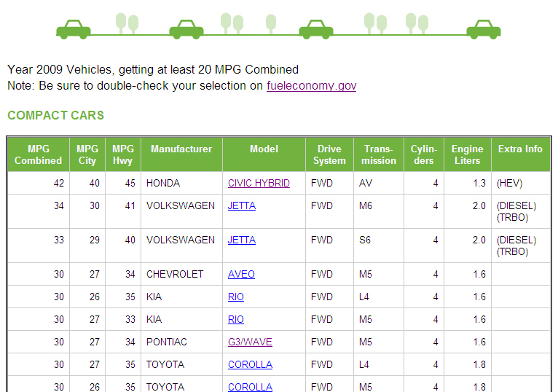558x392 pixels.
Task: Open the CIVIC HYBRID model link
Action: (259, 183)
